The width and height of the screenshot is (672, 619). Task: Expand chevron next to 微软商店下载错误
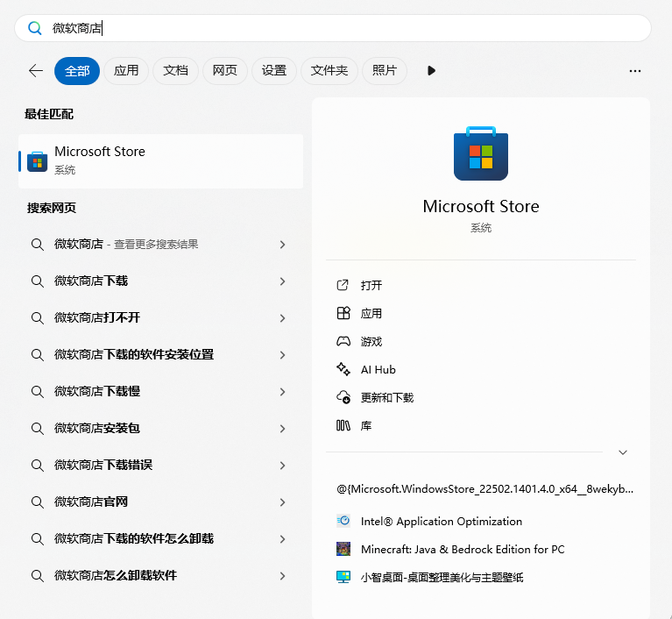[x=282, y=466]
